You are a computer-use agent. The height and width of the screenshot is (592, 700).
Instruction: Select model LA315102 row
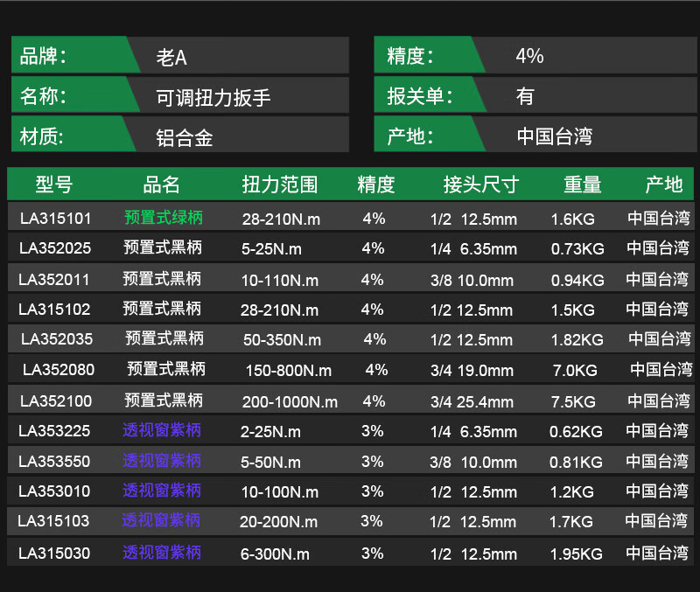(x=351, y=310)
